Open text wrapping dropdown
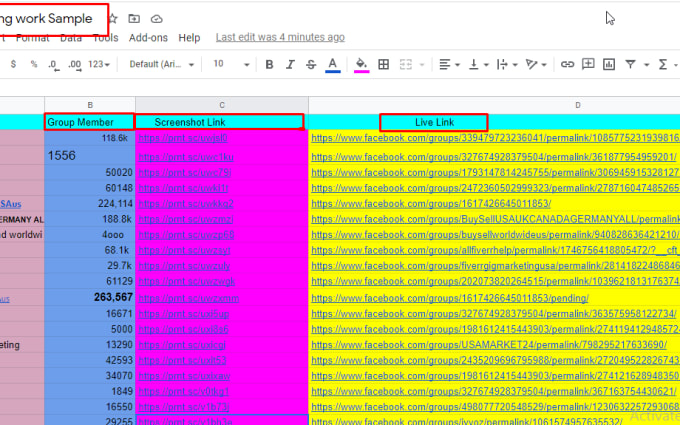The width and height of the screenshot is (680, 425). [x=507, y=65]
